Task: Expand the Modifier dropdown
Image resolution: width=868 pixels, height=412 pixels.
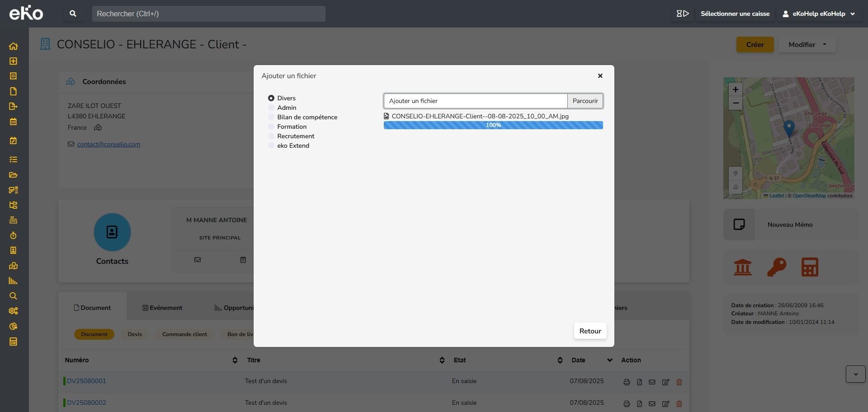Action: pos(807,45)
